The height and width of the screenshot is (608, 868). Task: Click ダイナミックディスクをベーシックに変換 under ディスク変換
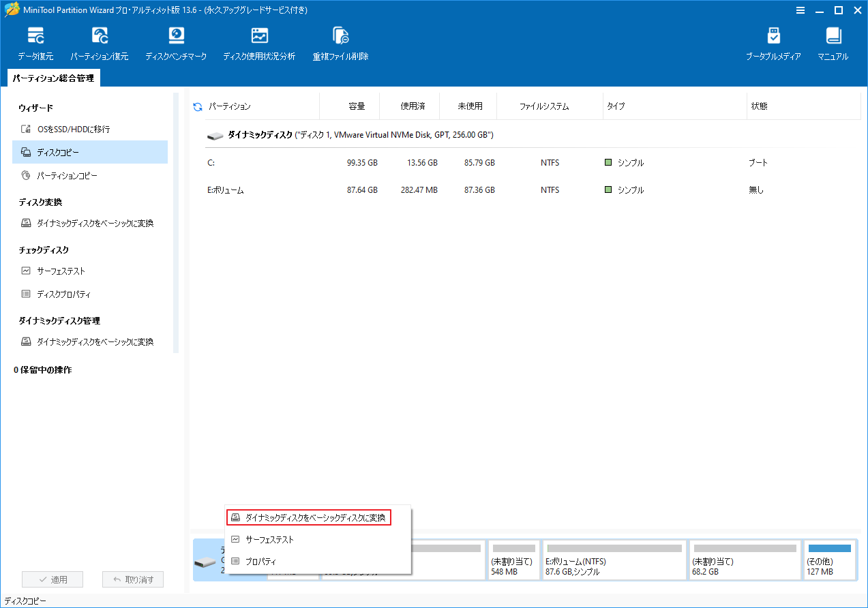pyautogui.click(x=90, y=223)
